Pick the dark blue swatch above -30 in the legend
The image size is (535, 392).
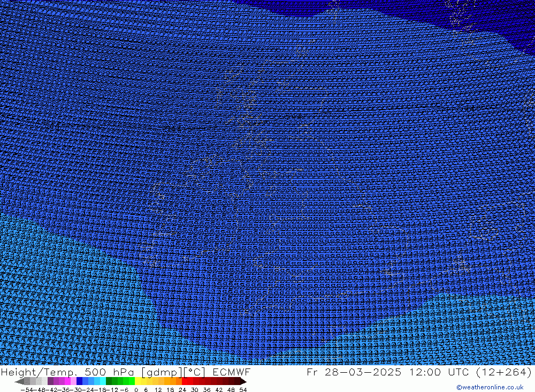tap(80, 381)
